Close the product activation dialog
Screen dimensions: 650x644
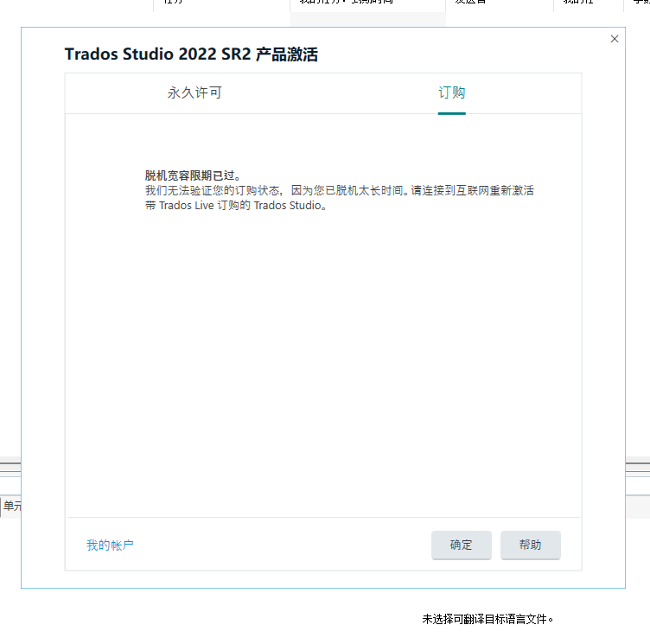coord(615,39)
